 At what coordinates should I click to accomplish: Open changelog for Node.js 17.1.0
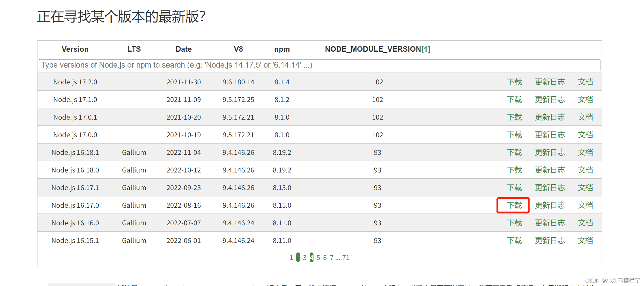pos(550,100)
